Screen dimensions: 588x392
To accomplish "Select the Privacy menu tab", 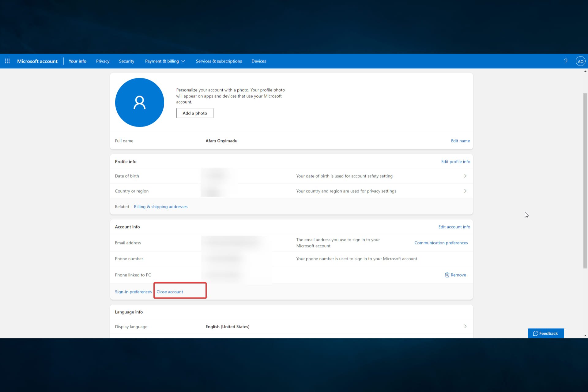I will pyautogui.click(x=103, y=61).
